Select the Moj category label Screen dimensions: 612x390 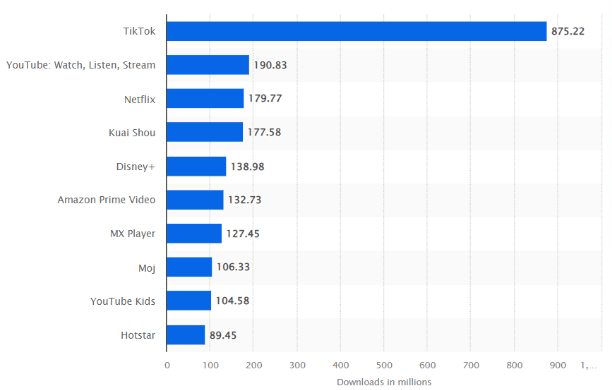pyautogui.click(x=147, y=268)
